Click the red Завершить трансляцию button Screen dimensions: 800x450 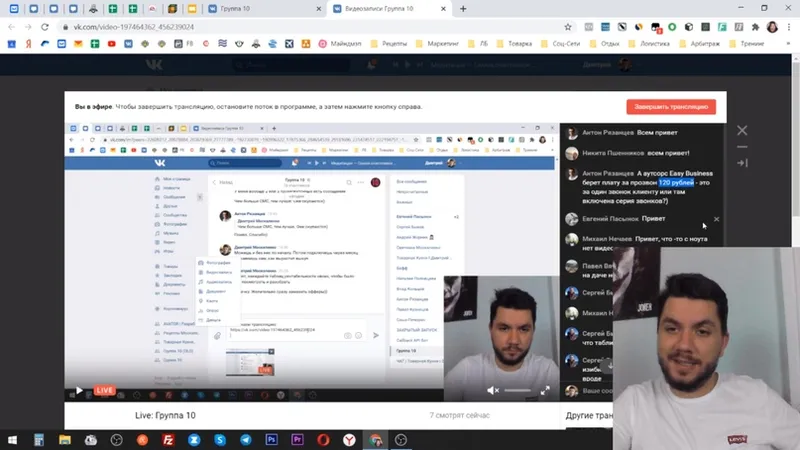671,107
